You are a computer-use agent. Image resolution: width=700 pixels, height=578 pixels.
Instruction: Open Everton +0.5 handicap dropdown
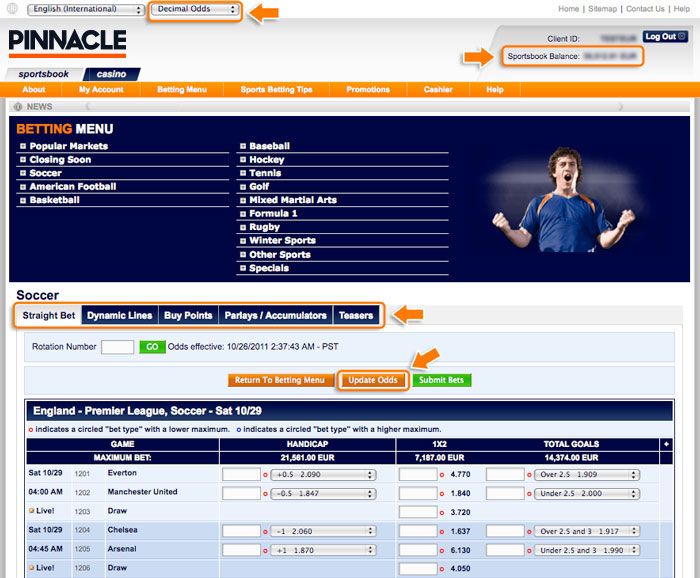click(x=323, y=475)
